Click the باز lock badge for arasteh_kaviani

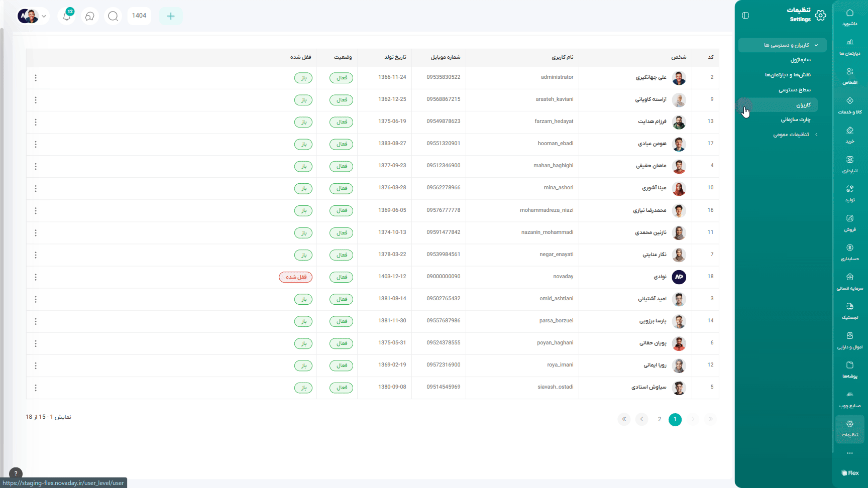click(303, 100)
